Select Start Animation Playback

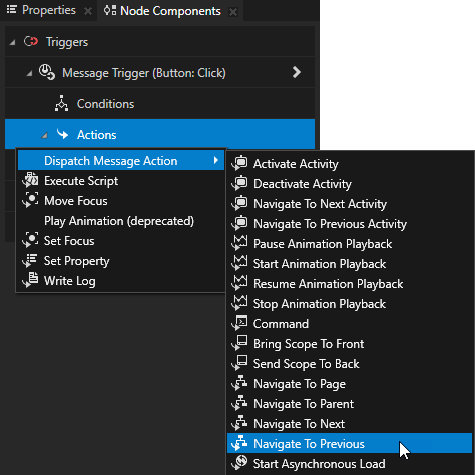349,264
